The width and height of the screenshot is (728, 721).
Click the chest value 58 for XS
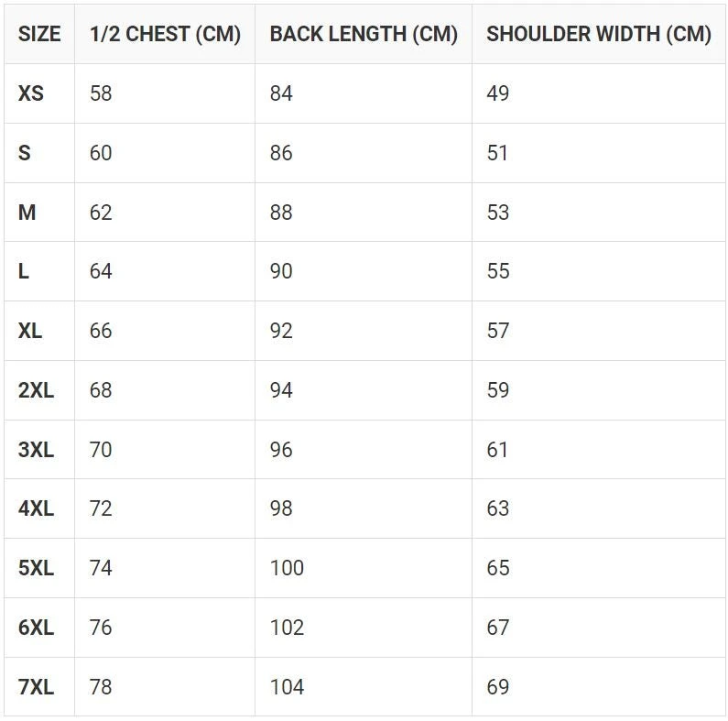coord(101,93)
